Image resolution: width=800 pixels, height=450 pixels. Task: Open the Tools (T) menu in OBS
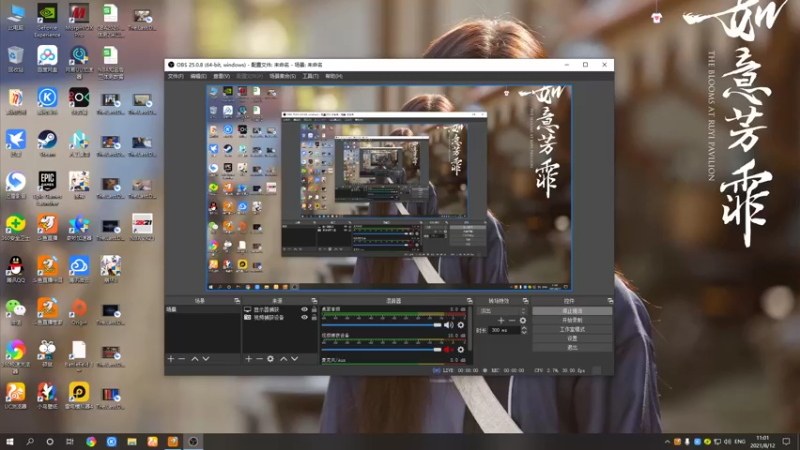(x=310, y=76)
